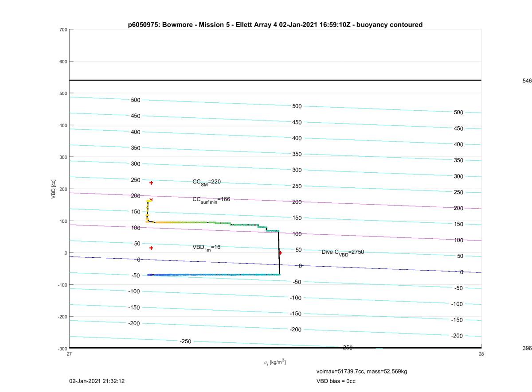532x392 pixels.
Task: Click the VBD bias = 0cc text
Action: [336, 381]
